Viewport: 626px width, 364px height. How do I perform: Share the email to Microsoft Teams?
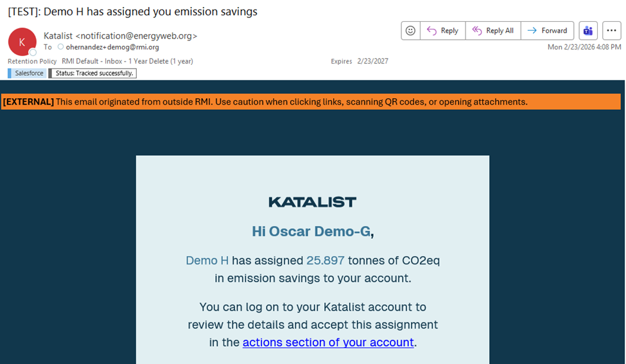tap(587, 31)
